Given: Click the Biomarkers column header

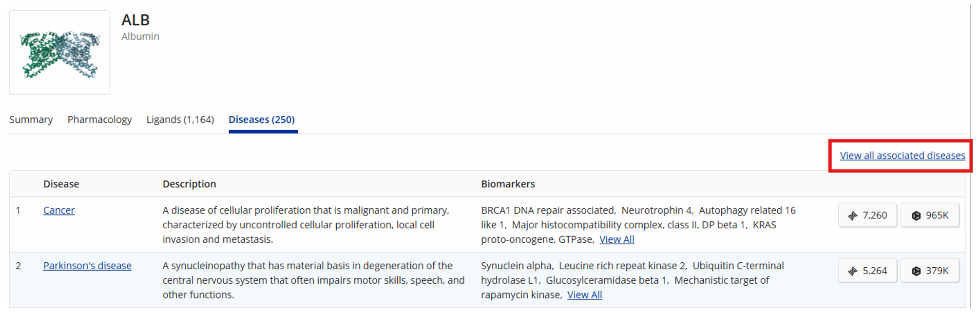Looking at the screenshot, I should coord(508,184).
